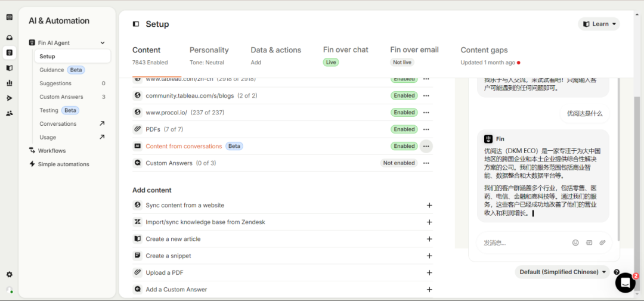Click Sync content from a website
The height and width of the screenshot is (301, 644).
click(185, 205)
